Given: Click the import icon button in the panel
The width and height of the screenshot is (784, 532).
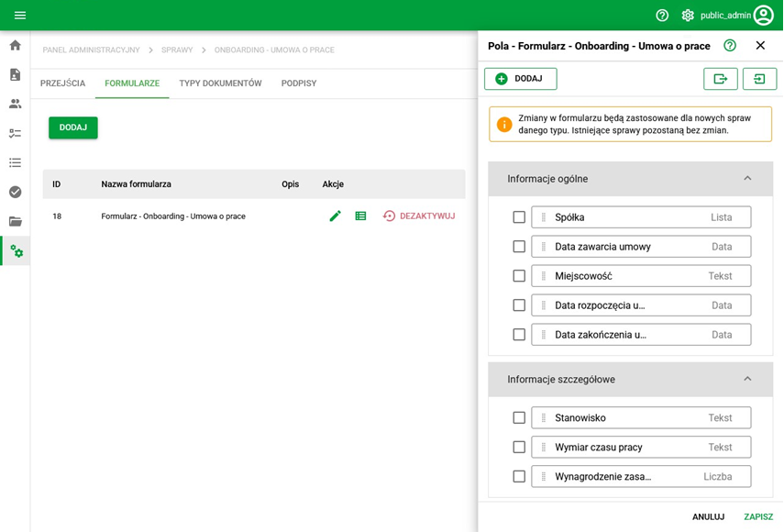Looking at the screenshot, I should [x=759, y=79].
